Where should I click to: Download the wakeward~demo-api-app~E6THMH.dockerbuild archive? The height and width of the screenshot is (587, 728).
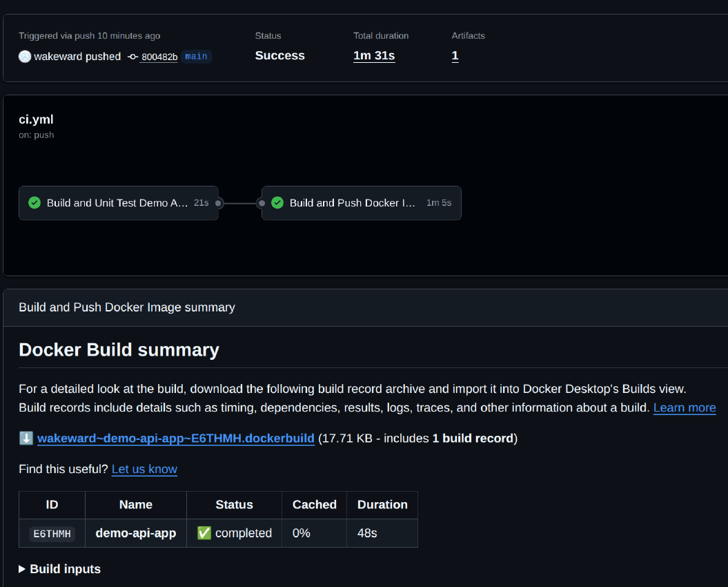(x=176, y=439)
